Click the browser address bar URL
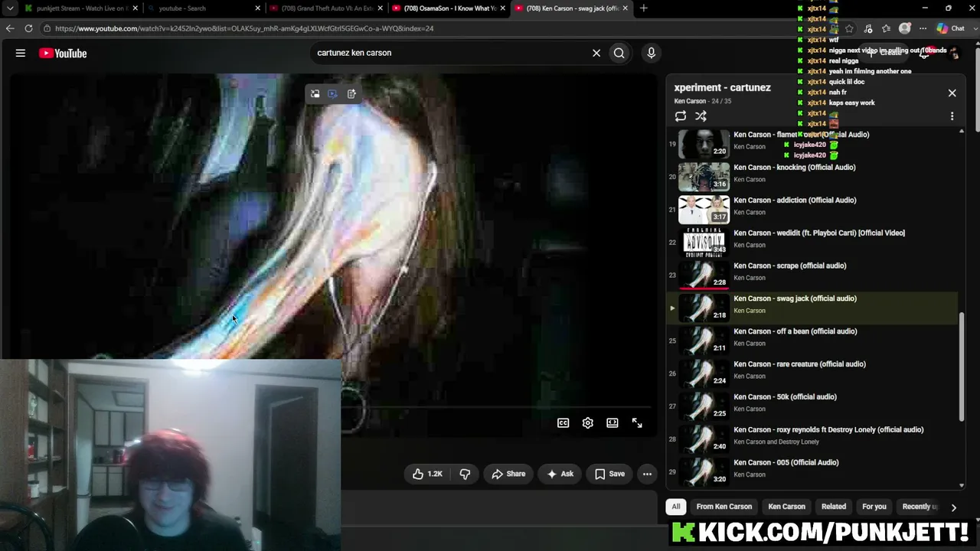This screenshot has height=551, width=980. pyautogui.click(x=244, y=28)
